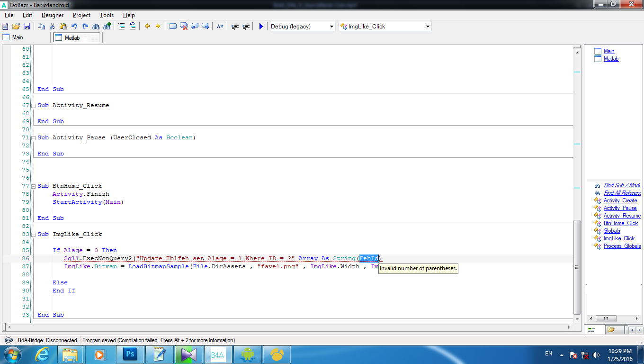Click the bookmark icon with the red X

pos(184,27)
